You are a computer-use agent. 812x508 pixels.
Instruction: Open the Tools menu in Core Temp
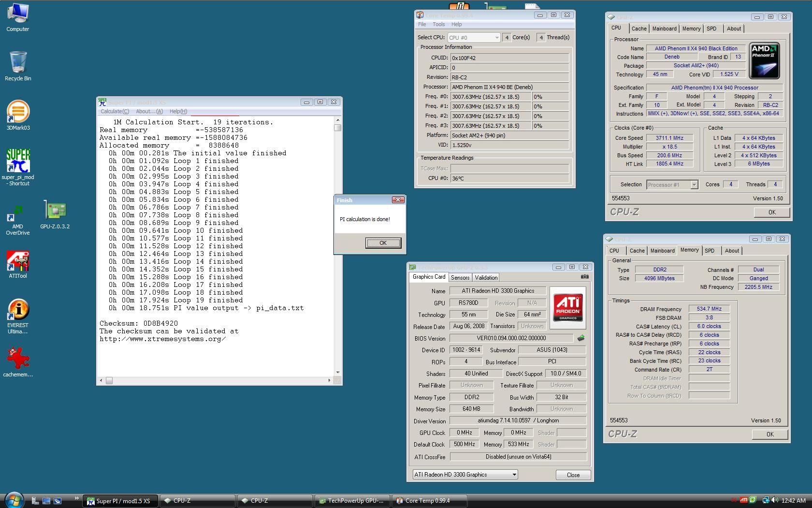click(438, 24)
